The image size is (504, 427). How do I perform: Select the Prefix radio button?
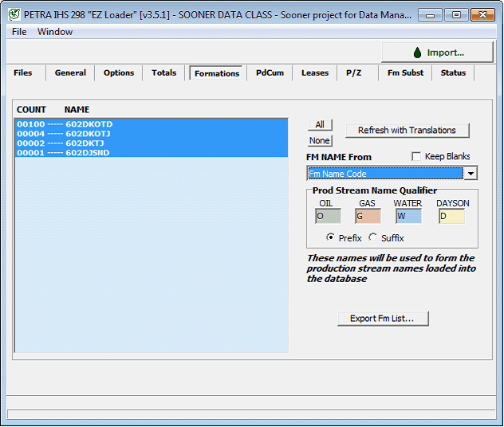coord(331,238)
